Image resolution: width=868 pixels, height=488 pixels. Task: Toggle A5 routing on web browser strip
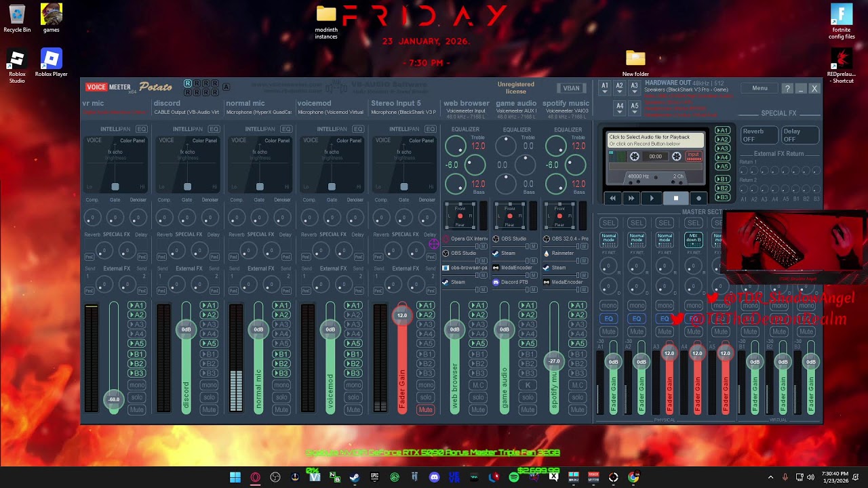coord(478,344)
